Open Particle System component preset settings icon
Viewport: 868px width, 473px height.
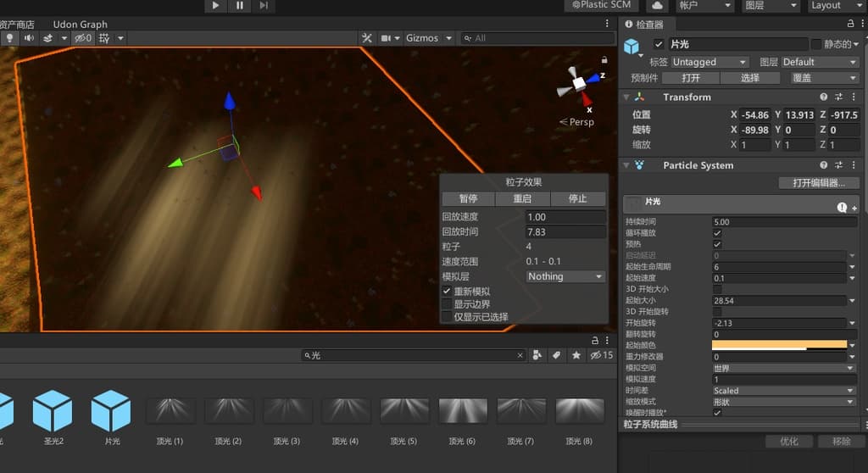click(x=838, y=165)
